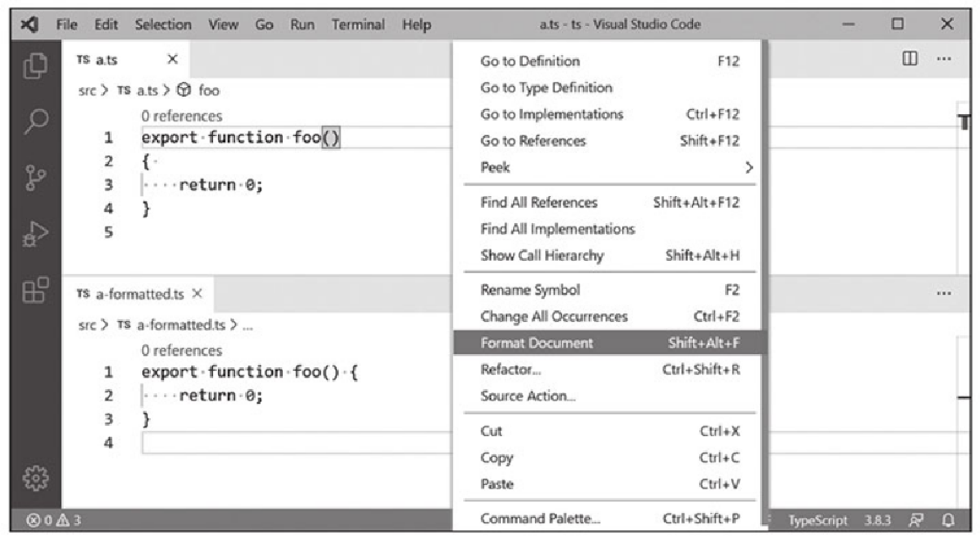Click the TypeScript version 3.8.3
This screenshot has width=980, height=539.
[x=878, y=520]
